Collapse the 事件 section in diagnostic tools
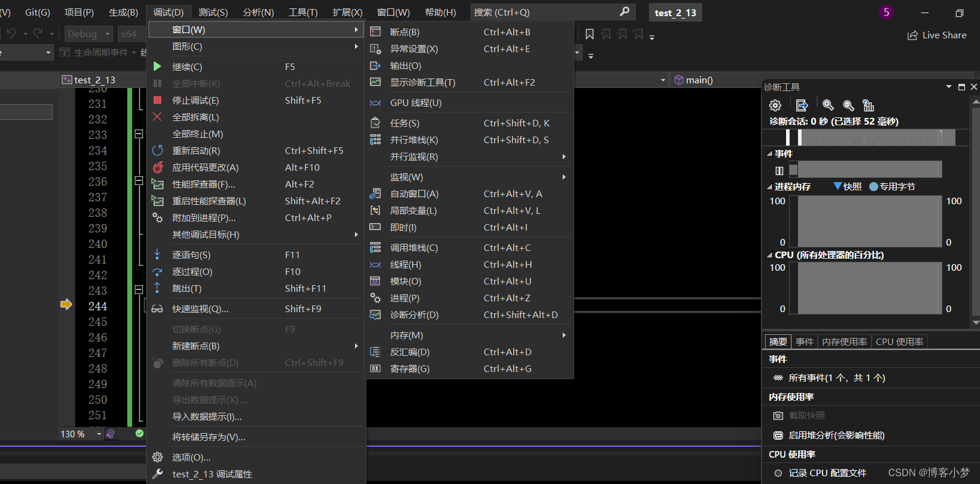 pyautogui.click(x=770, y=154)
